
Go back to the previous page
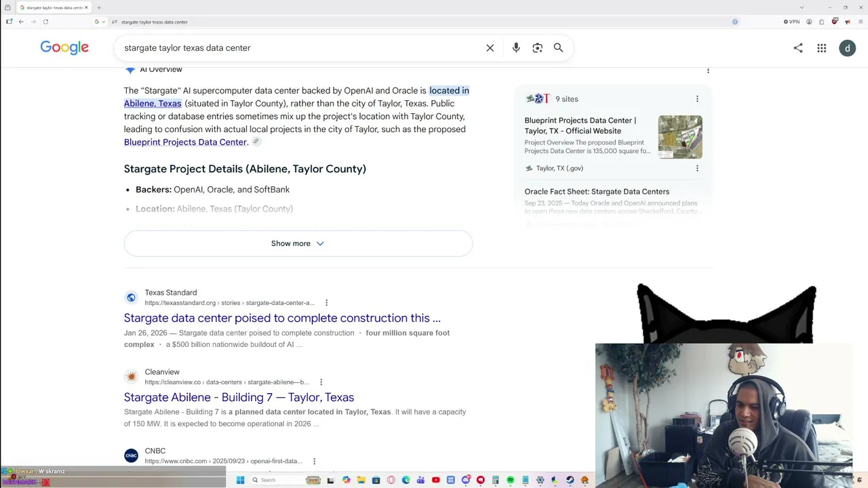(21, 22)
